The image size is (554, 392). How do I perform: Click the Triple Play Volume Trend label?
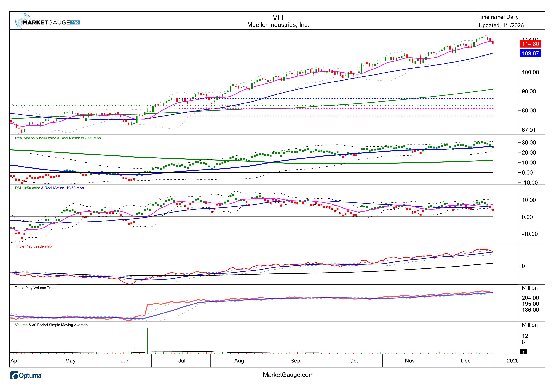tap(36, 288)
